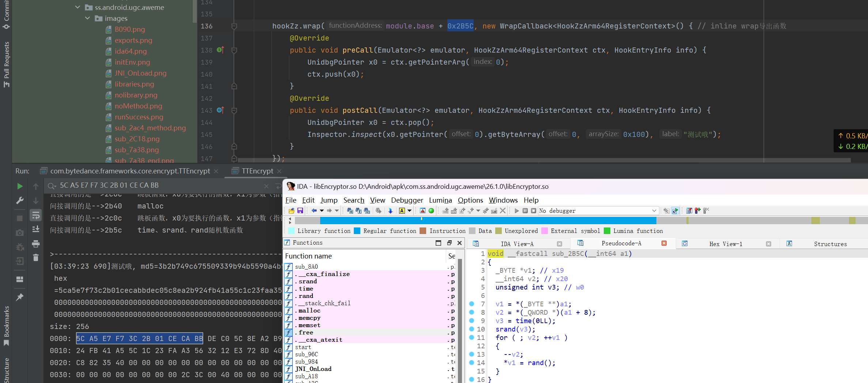Clear console output with the trash icon

click(x=36, y=258)
